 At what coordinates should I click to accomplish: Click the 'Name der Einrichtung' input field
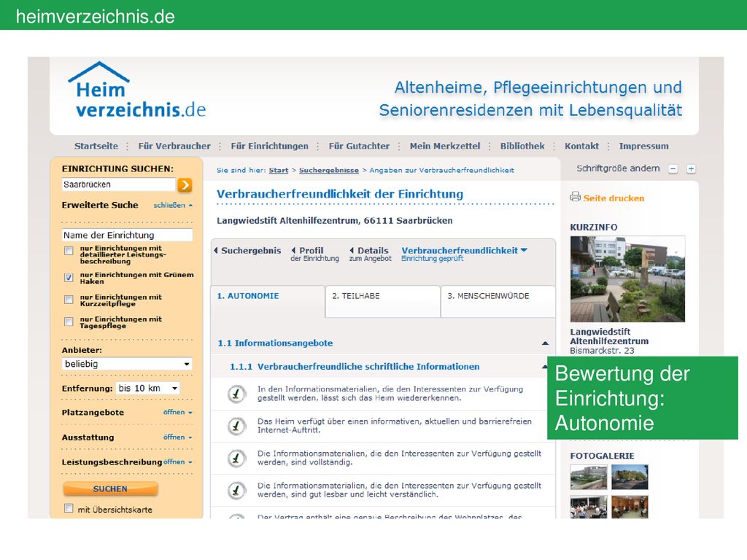127,236
